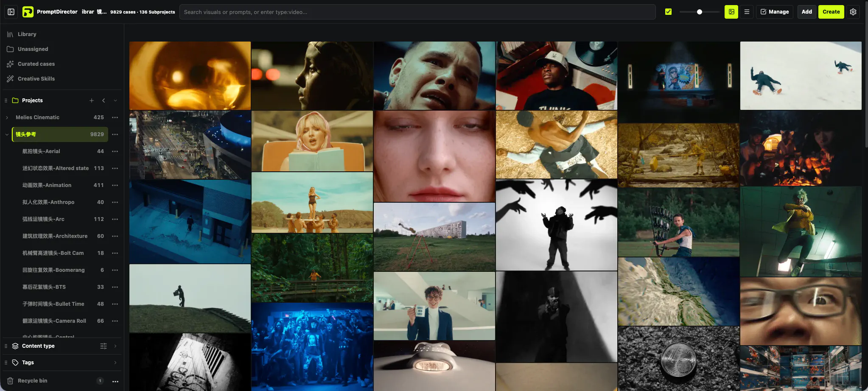Viewport: 868px width, 391px height.
Task: Open more options for Animation subproject
Action: (x=115, y=185)
